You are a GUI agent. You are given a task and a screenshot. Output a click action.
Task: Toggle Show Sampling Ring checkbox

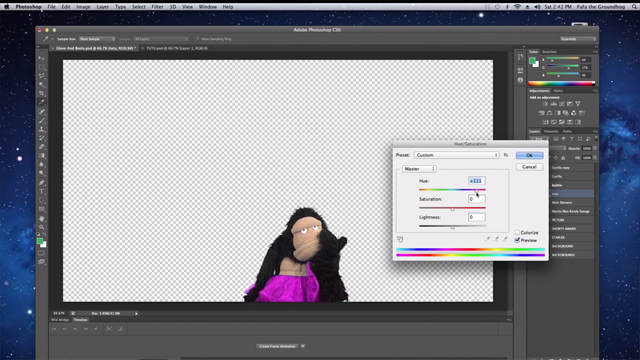198,39
